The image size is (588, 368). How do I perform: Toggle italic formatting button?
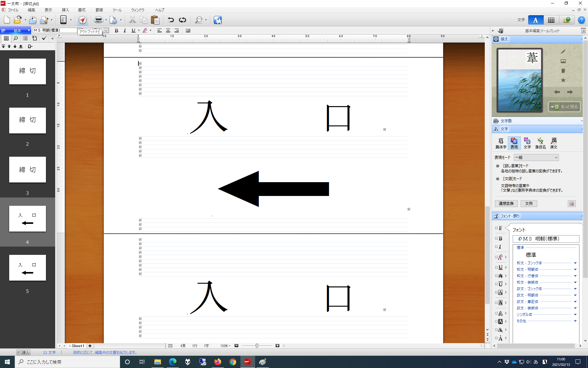tap(125, 30)
